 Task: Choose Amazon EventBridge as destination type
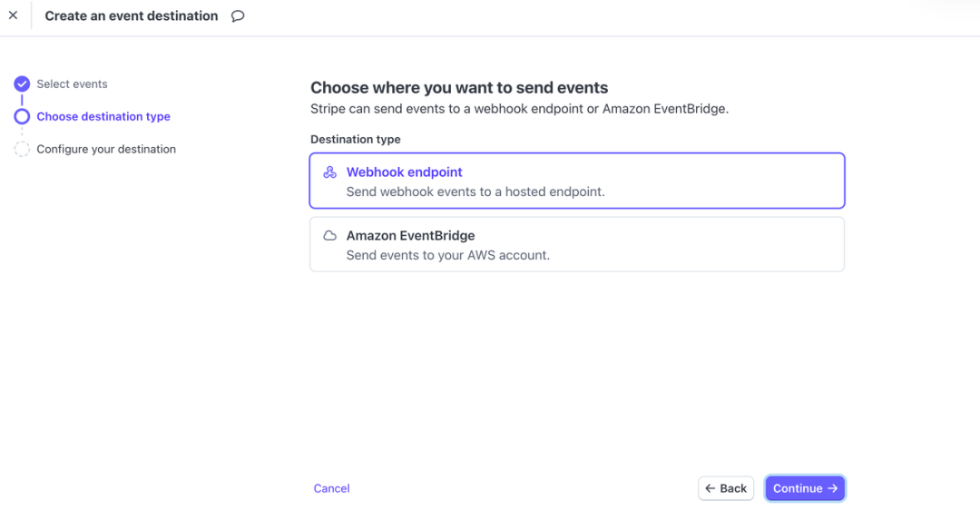577,244
